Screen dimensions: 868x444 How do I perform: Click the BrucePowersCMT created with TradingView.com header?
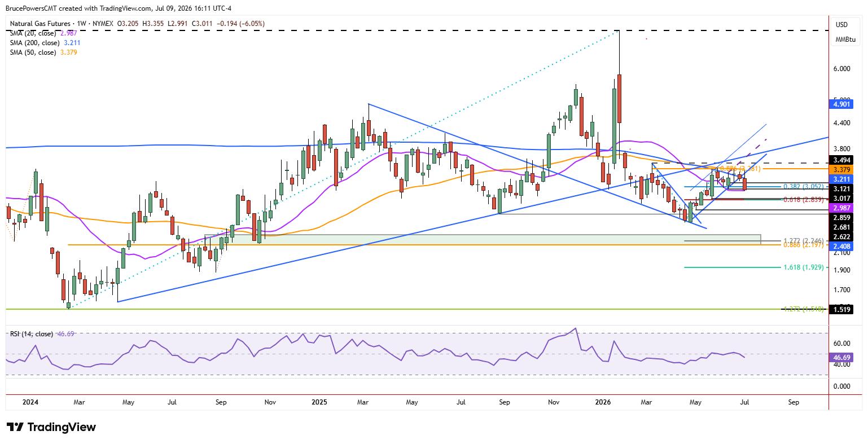(x=119, y=8)
